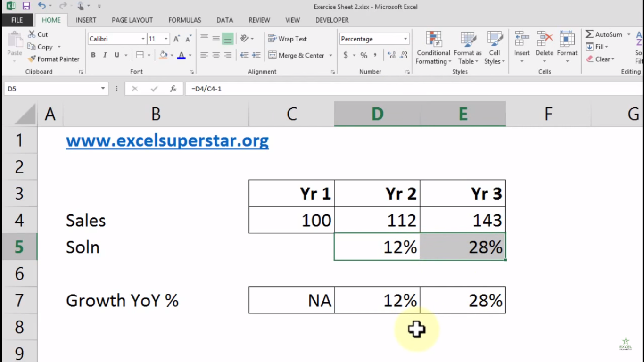The image size is (644, 362).
Task: Click the Clear button
Action: click(600, 59)
